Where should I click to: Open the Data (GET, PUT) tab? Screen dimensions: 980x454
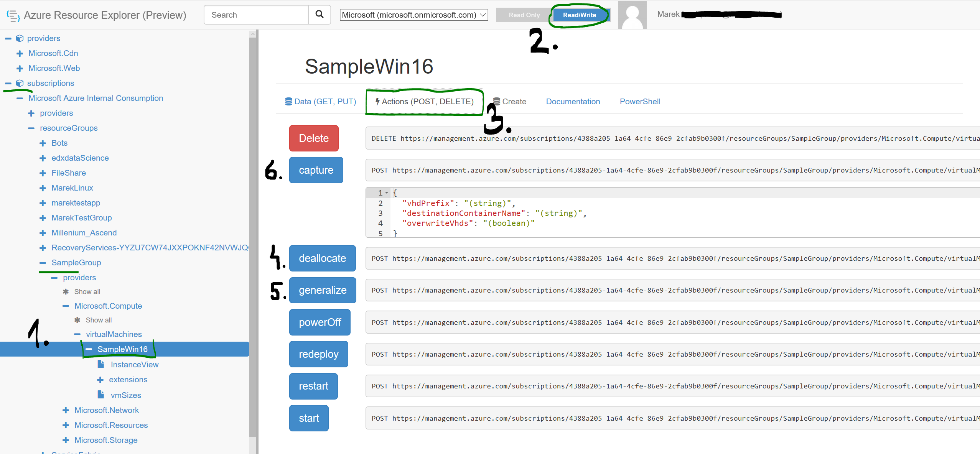click(321, 102)
